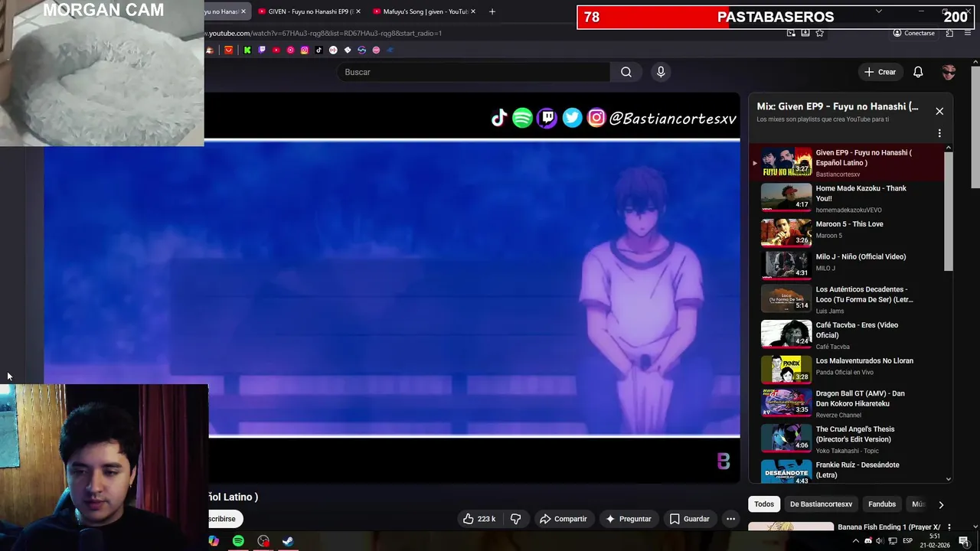This screenshot has width=980, height=551.
Task: Click the Pocket bookmark icon in bookmarks bar
Action: [228, 50]
